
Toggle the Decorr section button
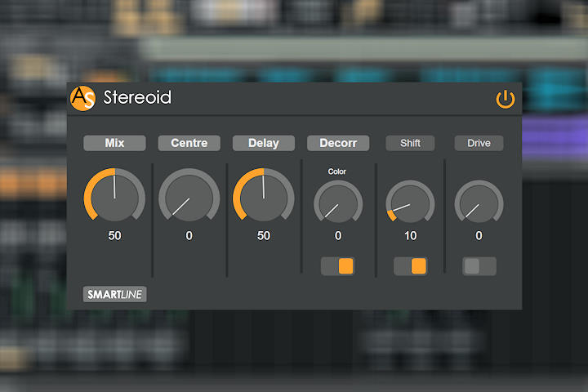338,143
